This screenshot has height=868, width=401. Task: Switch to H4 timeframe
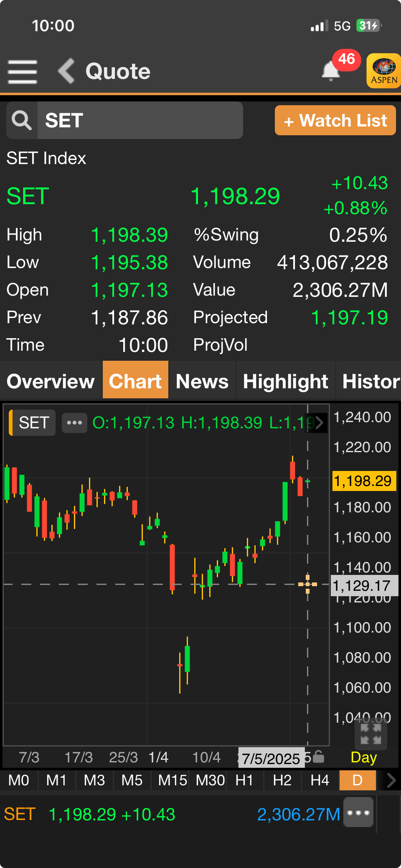(x=320, y=780)
